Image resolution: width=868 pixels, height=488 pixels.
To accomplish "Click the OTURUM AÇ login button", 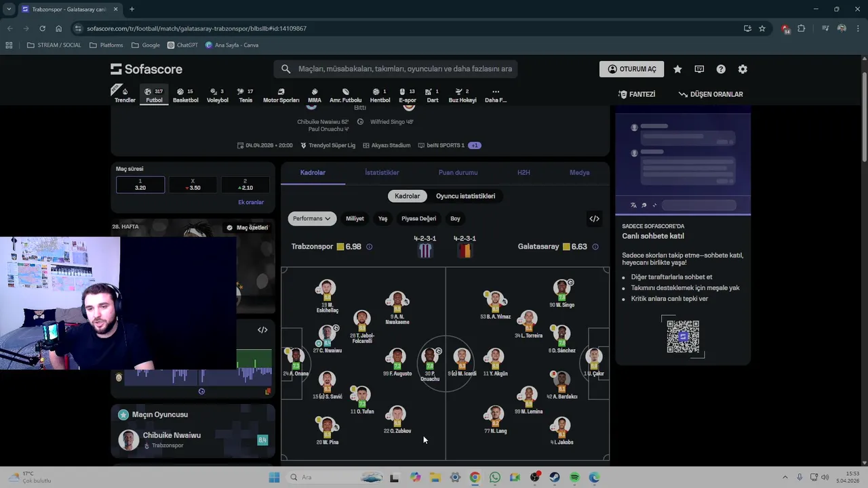I will pos(631,69).
